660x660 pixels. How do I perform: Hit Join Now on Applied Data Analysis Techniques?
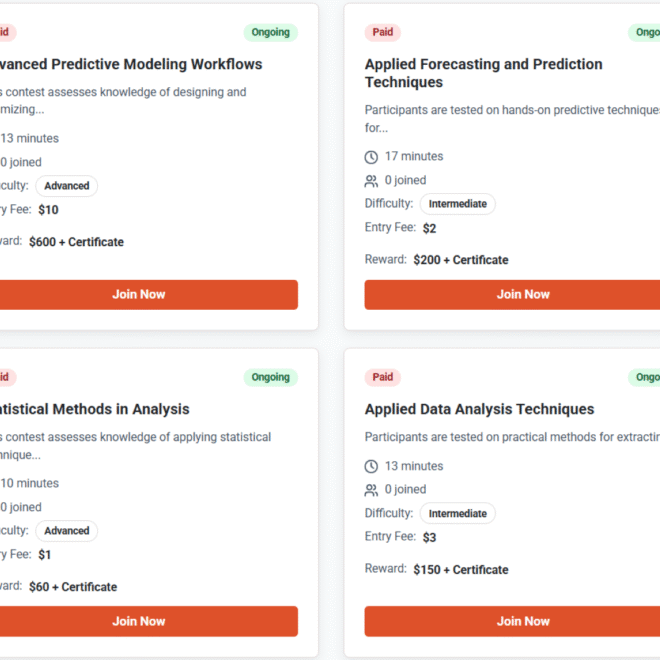pos(523,621)
